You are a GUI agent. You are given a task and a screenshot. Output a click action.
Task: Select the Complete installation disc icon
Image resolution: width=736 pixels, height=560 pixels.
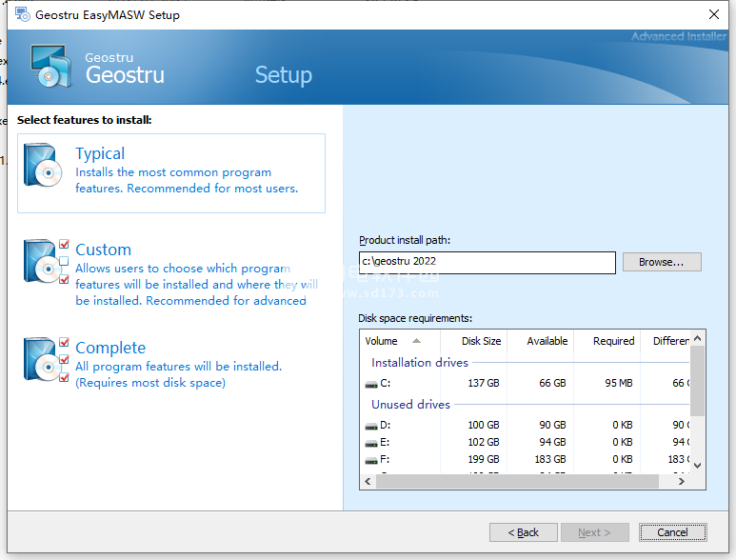pos(47,359)
